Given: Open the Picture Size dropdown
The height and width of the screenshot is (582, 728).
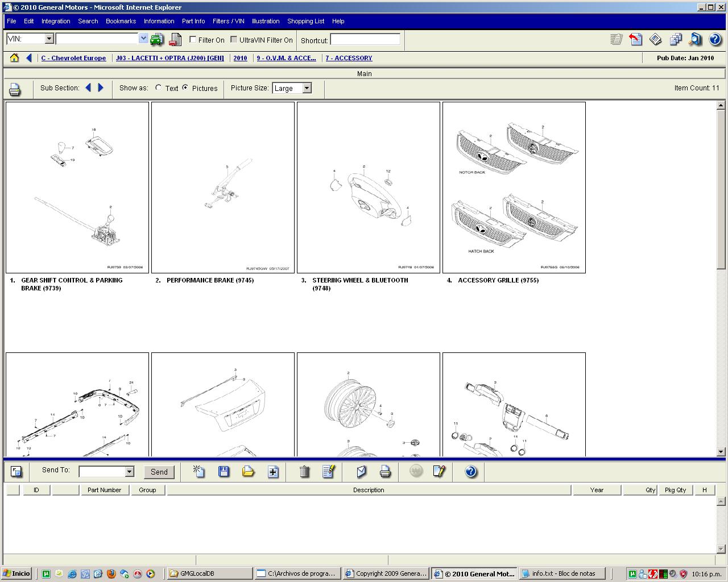Looking at the screenshot, I should pyautogui.click(x=307, y=88).
